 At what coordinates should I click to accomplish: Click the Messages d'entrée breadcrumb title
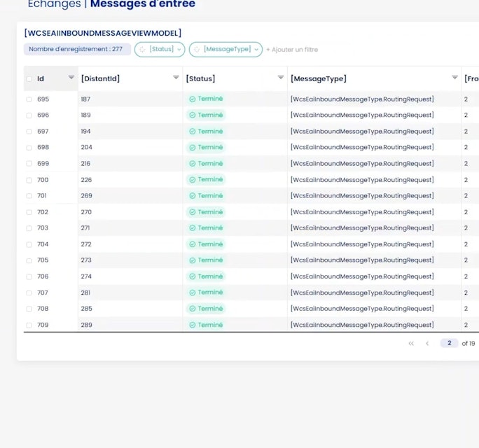(x=143, y=4)
